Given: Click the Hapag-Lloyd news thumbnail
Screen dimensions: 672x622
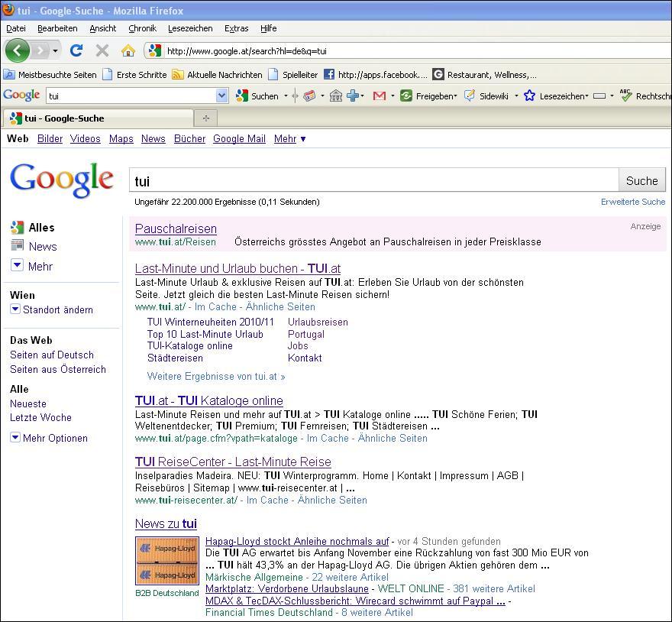Looking at the screenshot, I should point(167,561).
